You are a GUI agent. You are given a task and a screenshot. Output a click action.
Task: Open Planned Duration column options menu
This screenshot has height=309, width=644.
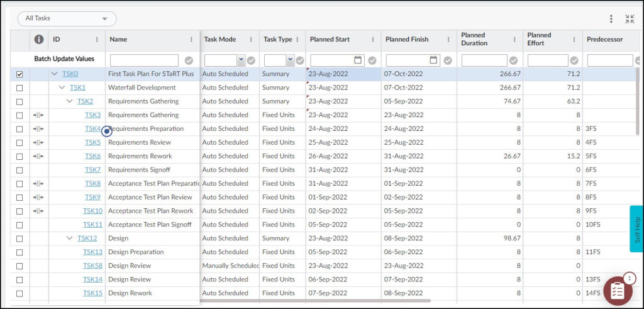pyautogui.click(x=514, y=40)
